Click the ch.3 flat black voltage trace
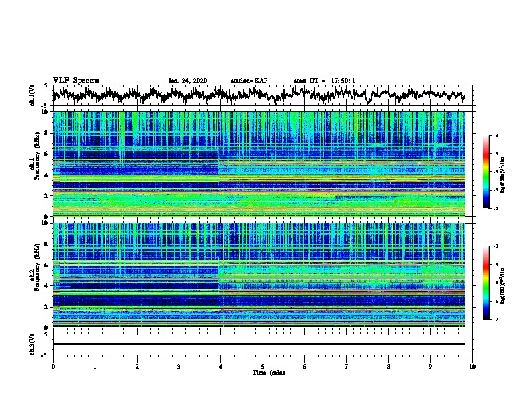Screen dimensions: 532x411 pos(259,344)
